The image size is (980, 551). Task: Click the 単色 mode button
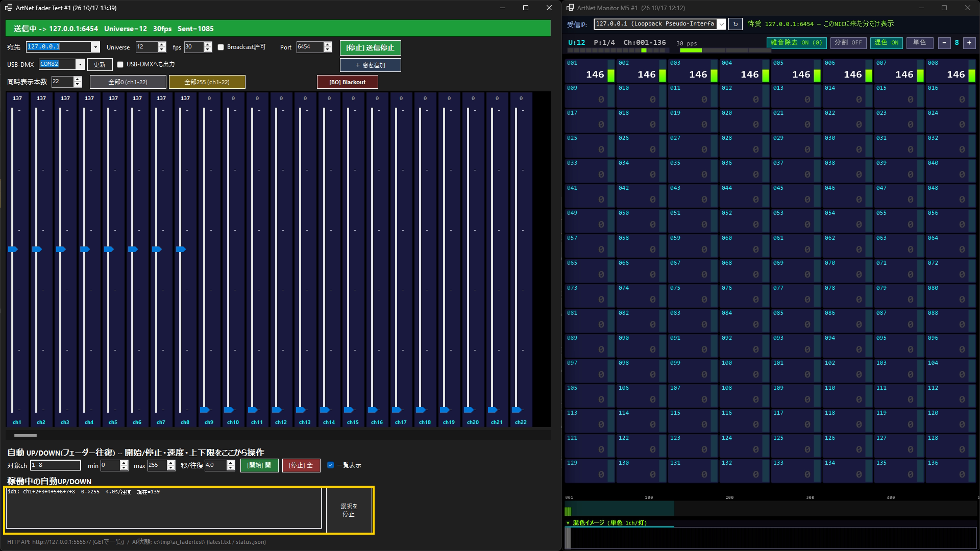click(920, 43)
